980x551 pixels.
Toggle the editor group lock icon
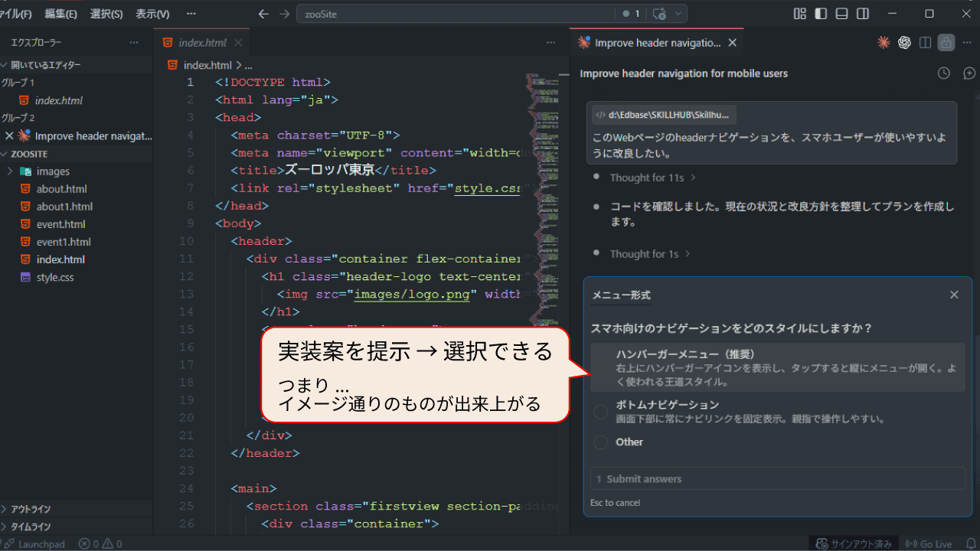coord(946,43)
